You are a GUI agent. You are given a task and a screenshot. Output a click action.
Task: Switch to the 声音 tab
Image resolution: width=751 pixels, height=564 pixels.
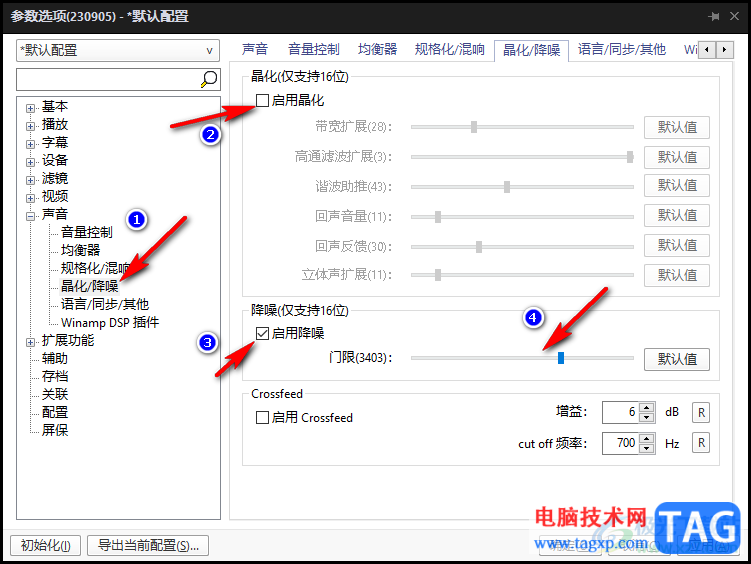pyautogui.click(x=254, y=49)
